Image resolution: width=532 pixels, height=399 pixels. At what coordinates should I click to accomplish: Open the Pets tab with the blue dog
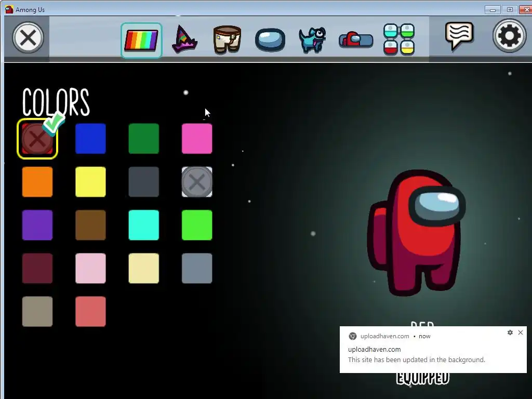point(312,40)
